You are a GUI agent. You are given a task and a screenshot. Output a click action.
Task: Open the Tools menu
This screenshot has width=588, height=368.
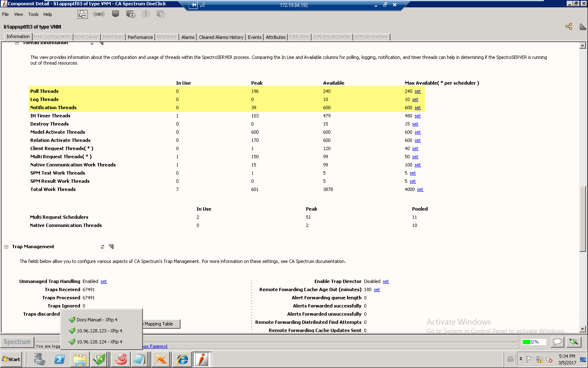pyautogui.click(x=33, y=14)
